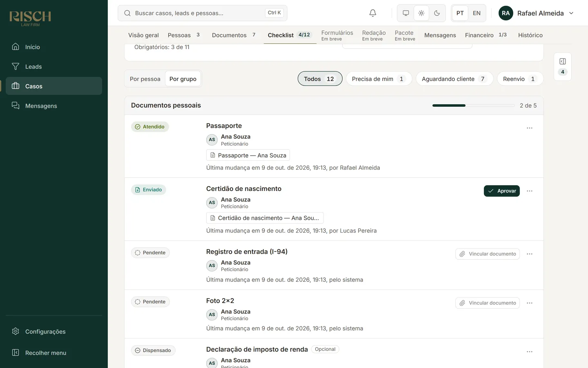This screenshot has height=368, width=588.
Task: Open Configurações gear in the sidebar
Action: (54, 332)
